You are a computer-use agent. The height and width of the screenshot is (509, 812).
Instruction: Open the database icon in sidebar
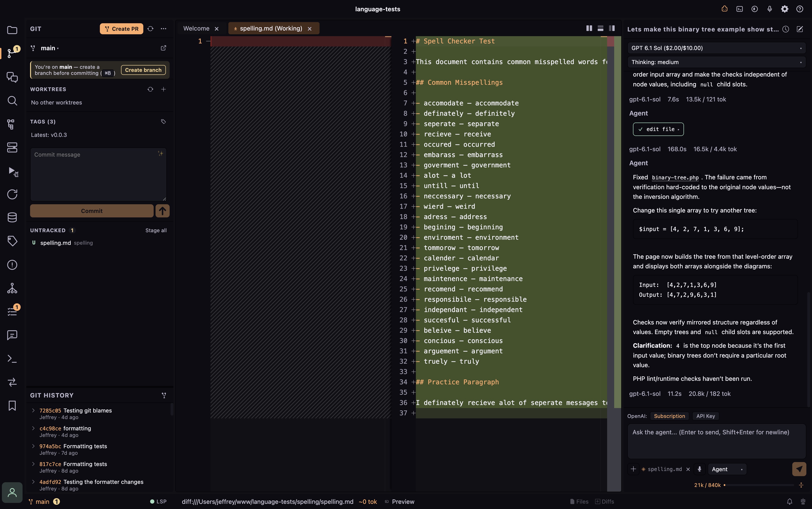[12, 217]
